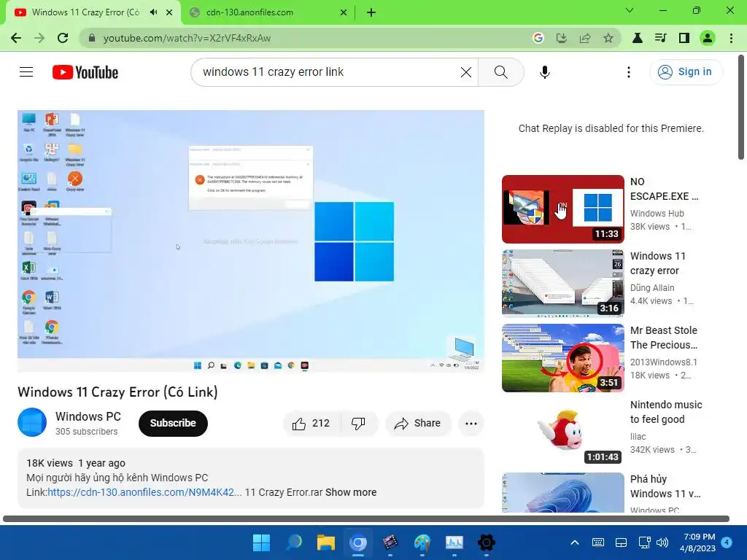Open File Explorer from taskbar

[326, 542]
